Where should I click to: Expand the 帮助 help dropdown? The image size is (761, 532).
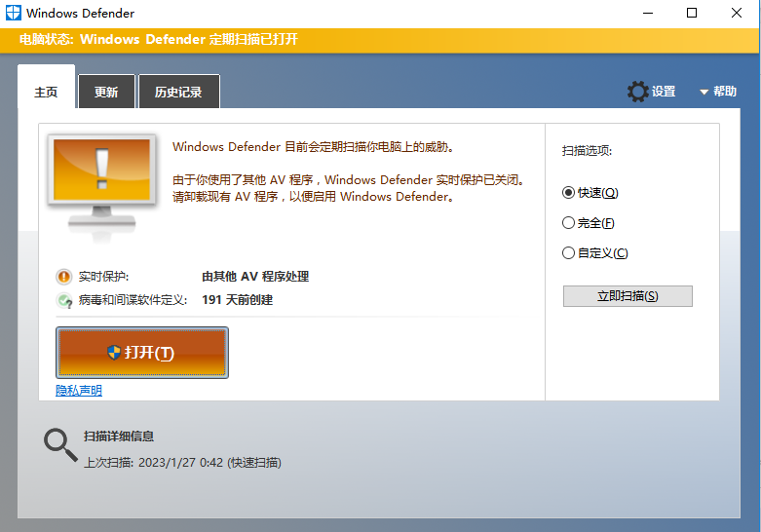(718, 92)
